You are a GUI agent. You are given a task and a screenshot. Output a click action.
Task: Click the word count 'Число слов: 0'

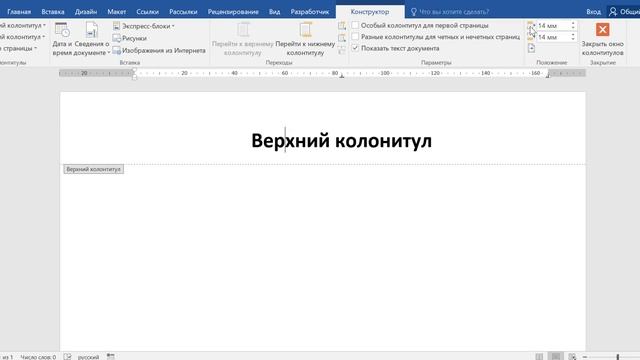point(38,357)
